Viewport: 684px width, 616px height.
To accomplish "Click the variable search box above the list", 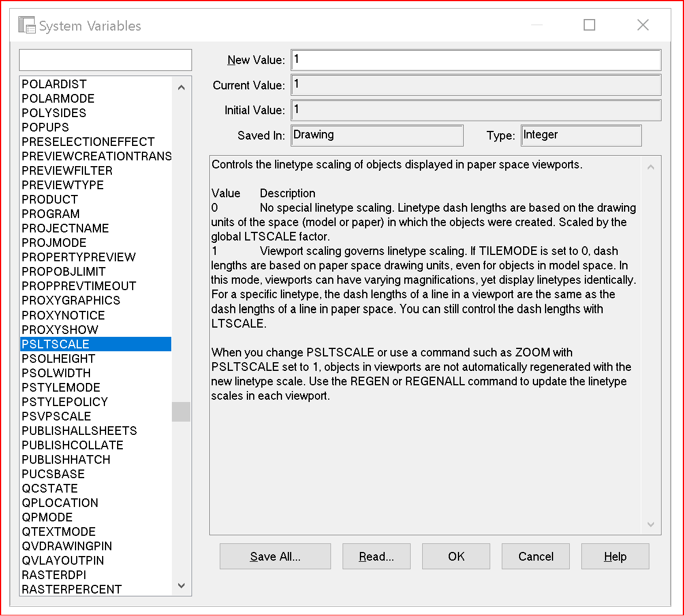I will [106, 60].
